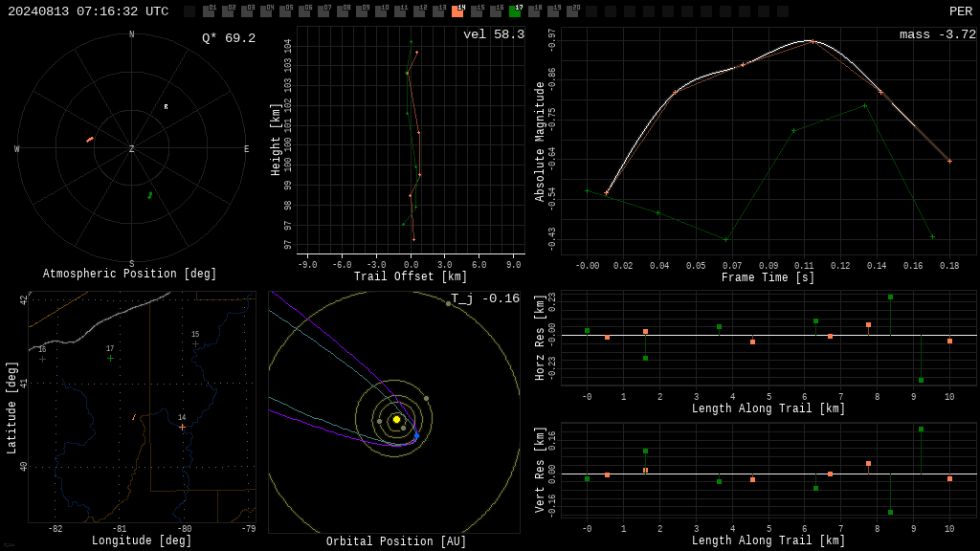Click the gray station 20 indicator box
This screenshot has height=551, width=980.
click(x=572, y=11)
